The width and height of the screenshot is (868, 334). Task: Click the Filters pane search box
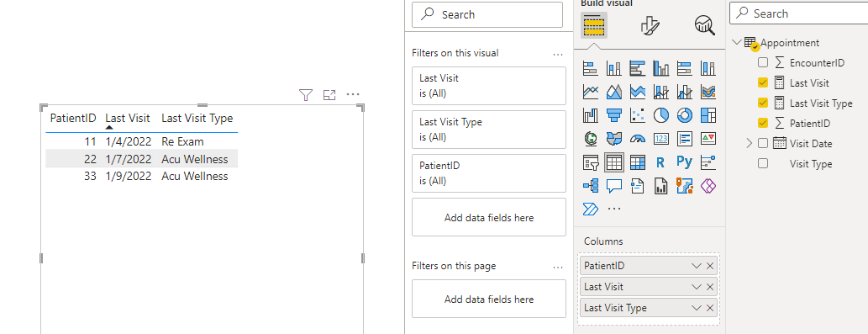[x=487, y=15]
